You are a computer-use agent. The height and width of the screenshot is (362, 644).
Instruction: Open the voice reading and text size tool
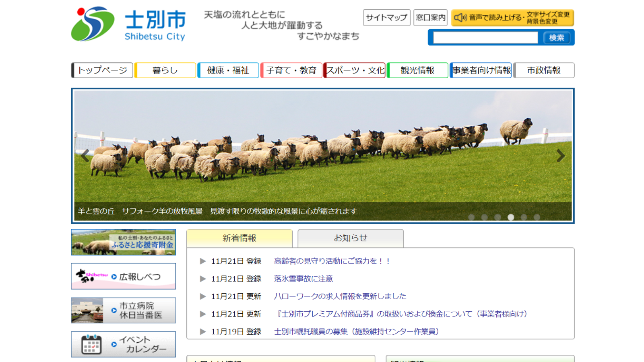[512, 18]
